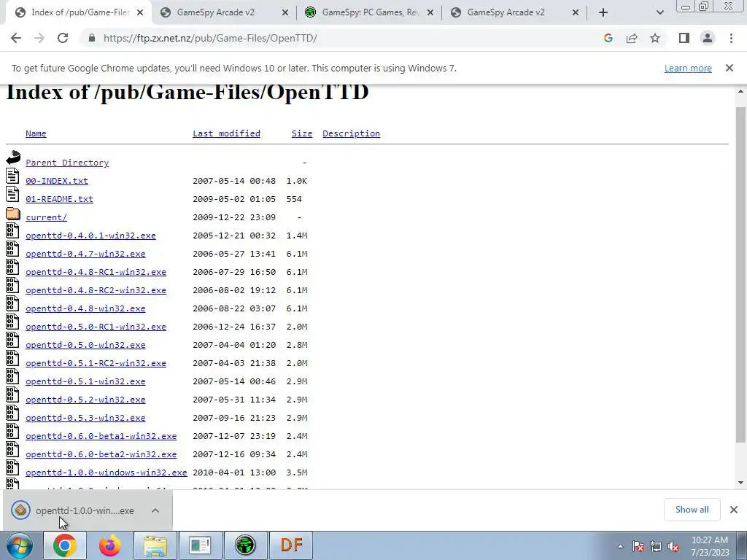Screen dimensions: 747x560
Task: Expand download item options chevron
Action: 155,510
